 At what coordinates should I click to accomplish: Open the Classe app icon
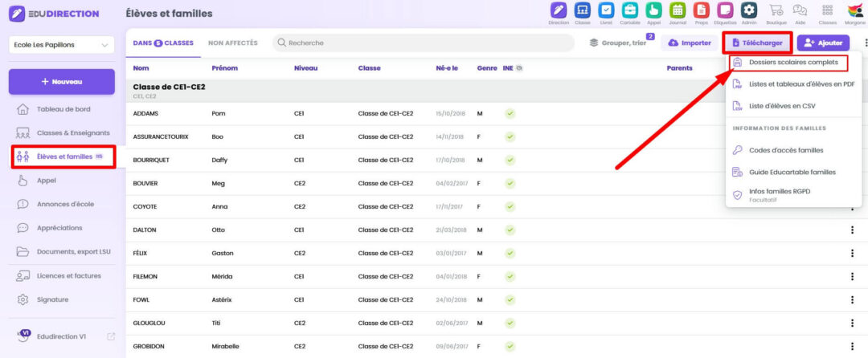click(x=583, y=10)
